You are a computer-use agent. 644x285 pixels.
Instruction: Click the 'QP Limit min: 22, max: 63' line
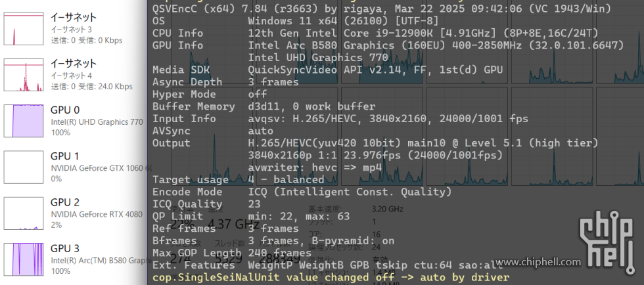251,217
